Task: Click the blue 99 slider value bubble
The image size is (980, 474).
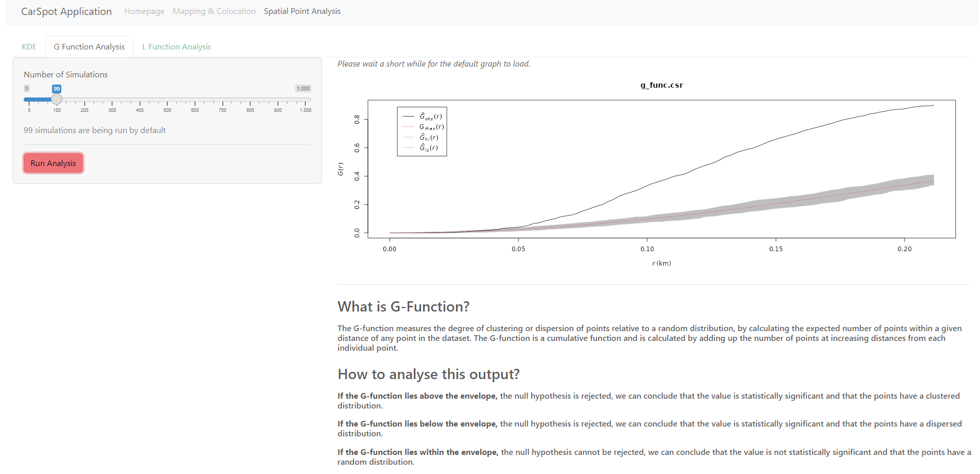Action: (x=57, y=89)
